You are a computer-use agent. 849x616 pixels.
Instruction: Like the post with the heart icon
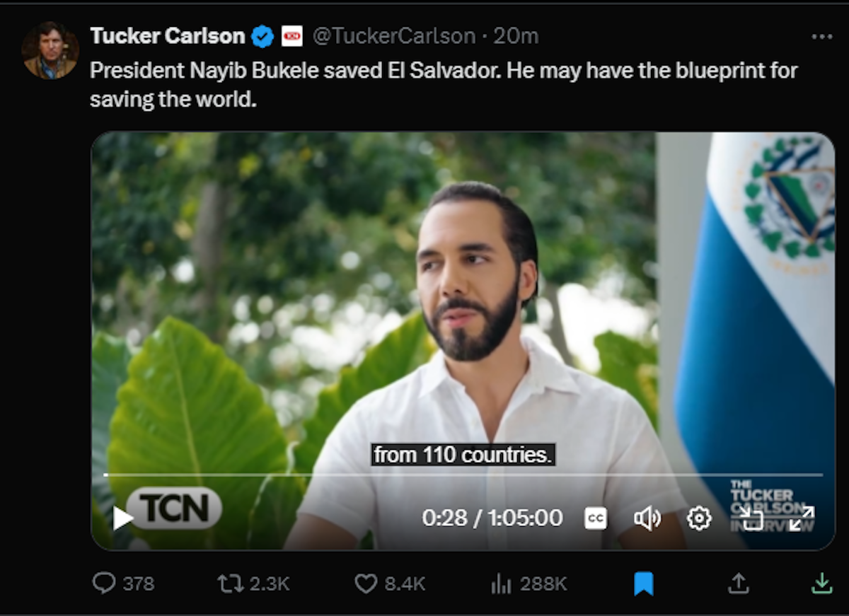366,583
